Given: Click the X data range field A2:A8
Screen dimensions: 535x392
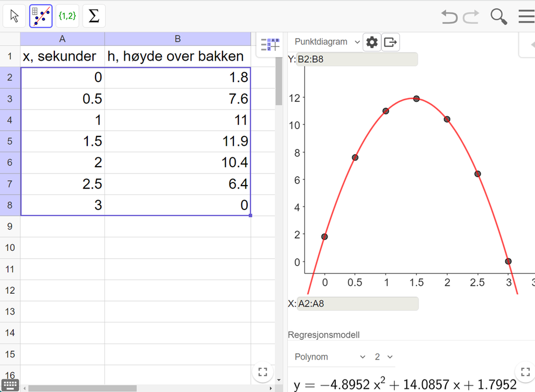Looking at the screenshot, I should (357, 303).
